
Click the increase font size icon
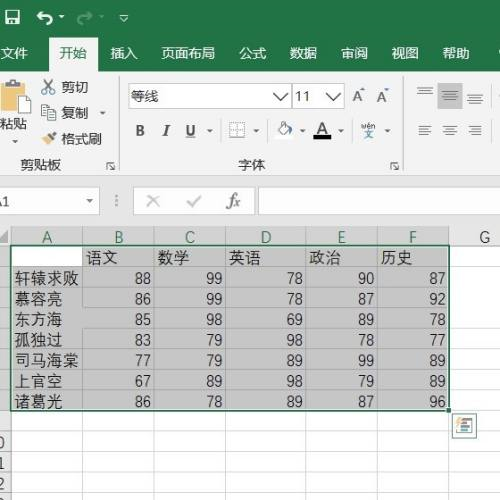tap(359, 96)
